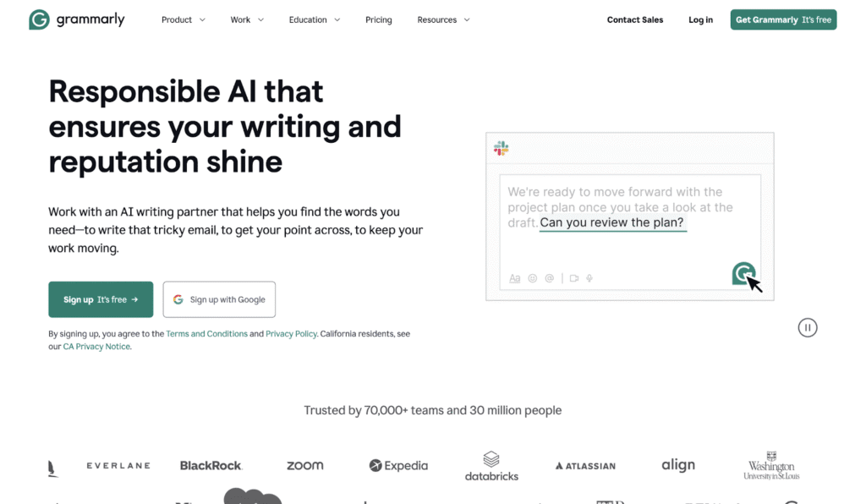Viewport: 866px width, 504px height.
Task: Expand the Product dropdown menu
Action: pos(184,19)
